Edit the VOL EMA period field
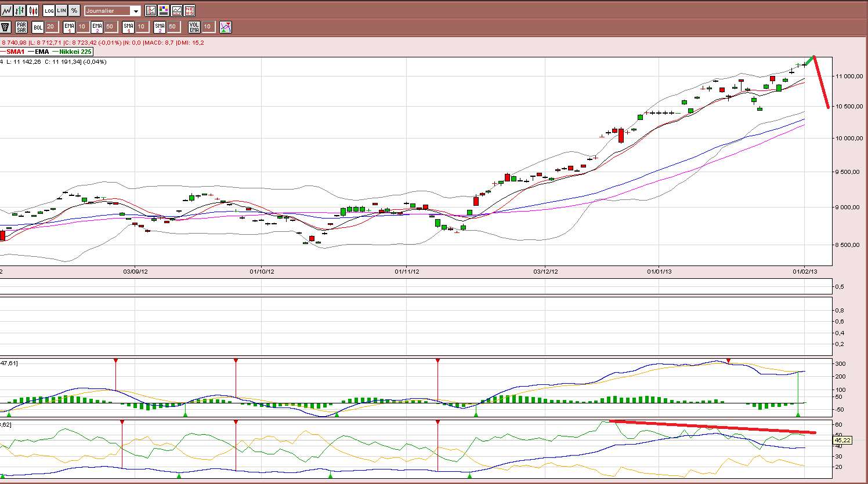 (x=208, y=27)
